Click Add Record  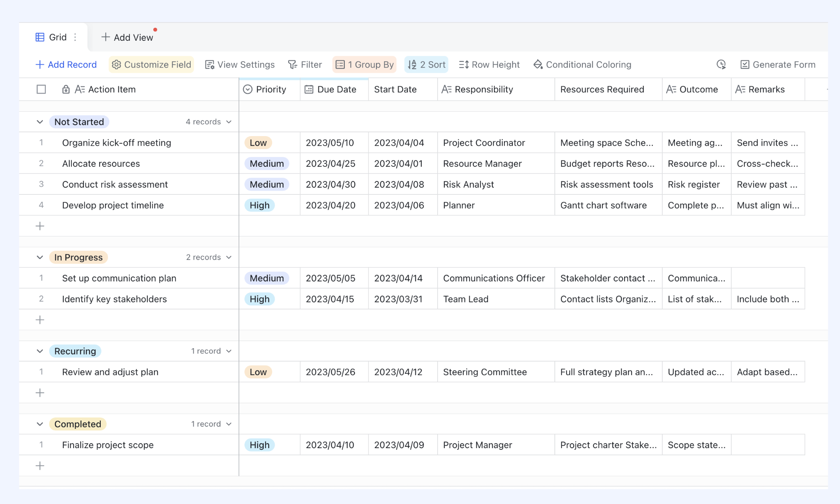(66, 64)
